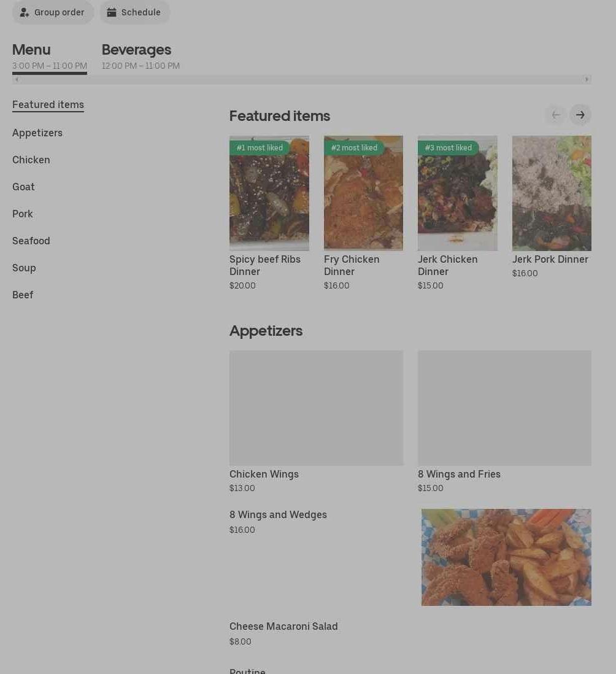The image size is (616, 674).
Task: Go to the Chicken category
Action: pos(31,160)
